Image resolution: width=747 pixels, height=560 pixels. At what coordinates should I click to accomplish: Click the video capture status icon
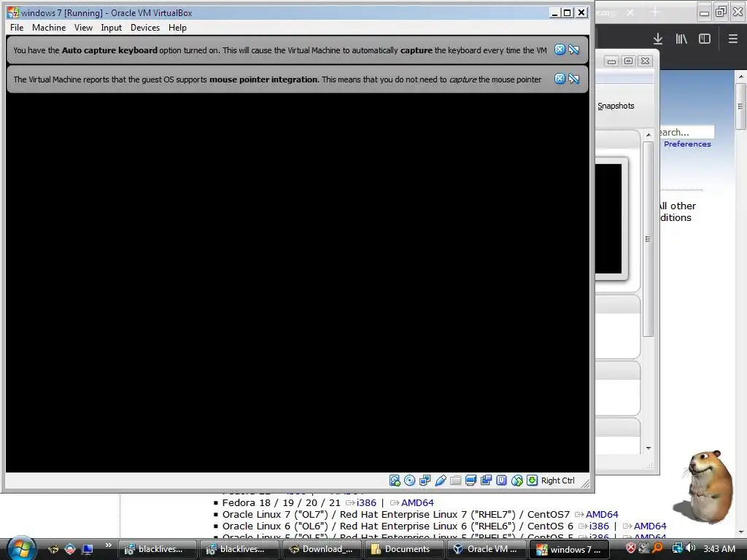tap(486, 481)
